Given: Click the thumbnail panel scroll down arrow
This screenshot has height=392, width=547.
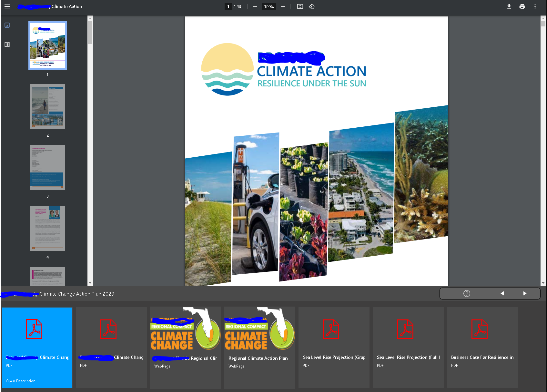Looking at the screenshot, I should click(x=90, y=283).
